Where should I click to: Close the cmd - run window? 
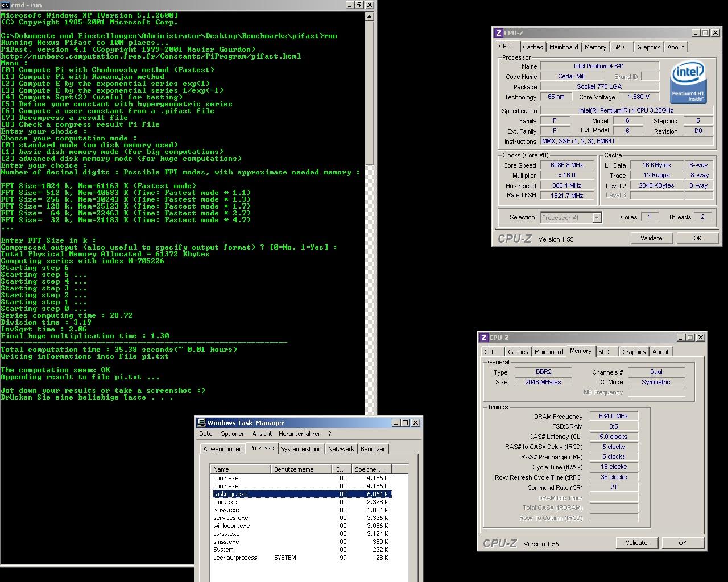pos(370,5)
